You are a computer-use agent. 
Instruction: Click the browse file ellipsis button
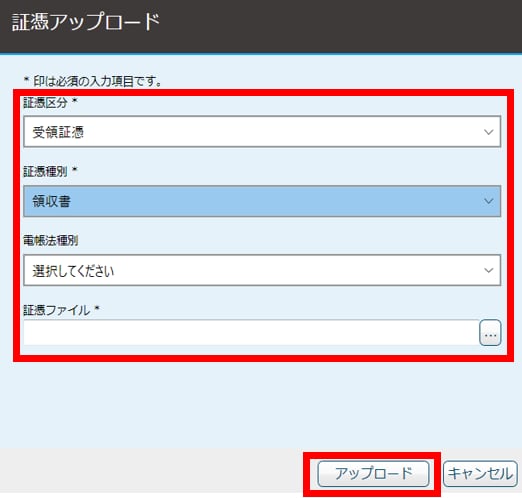coord(490,333)
